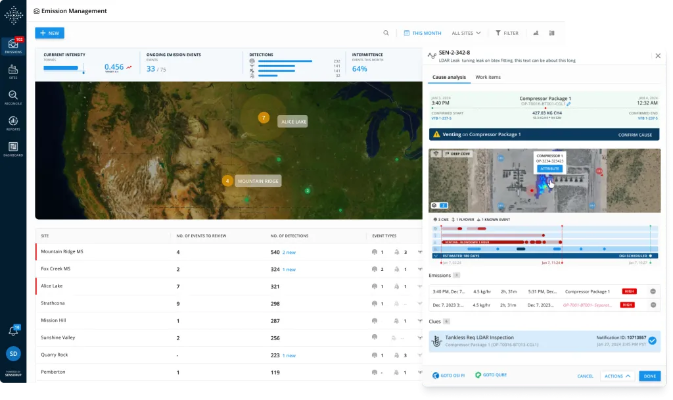Click the remove icon on first emission row
The image size is (673, 400).
pos(653,291)
